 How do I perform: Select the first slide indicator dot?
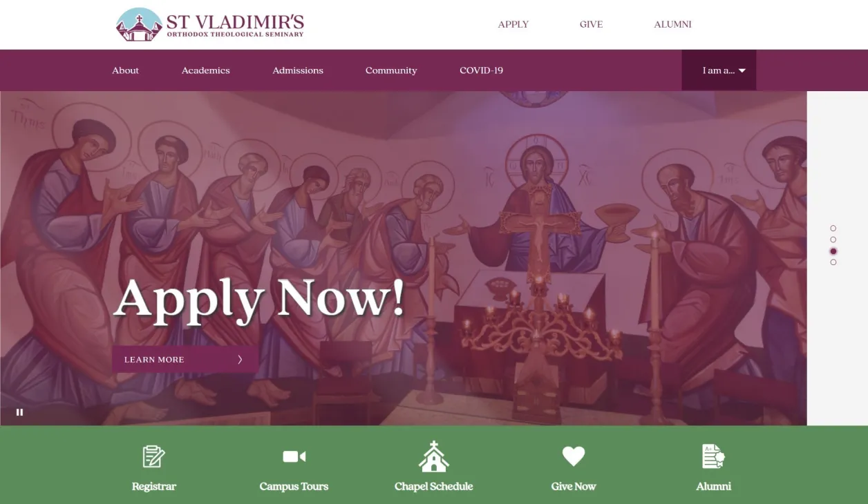point(833,229)
